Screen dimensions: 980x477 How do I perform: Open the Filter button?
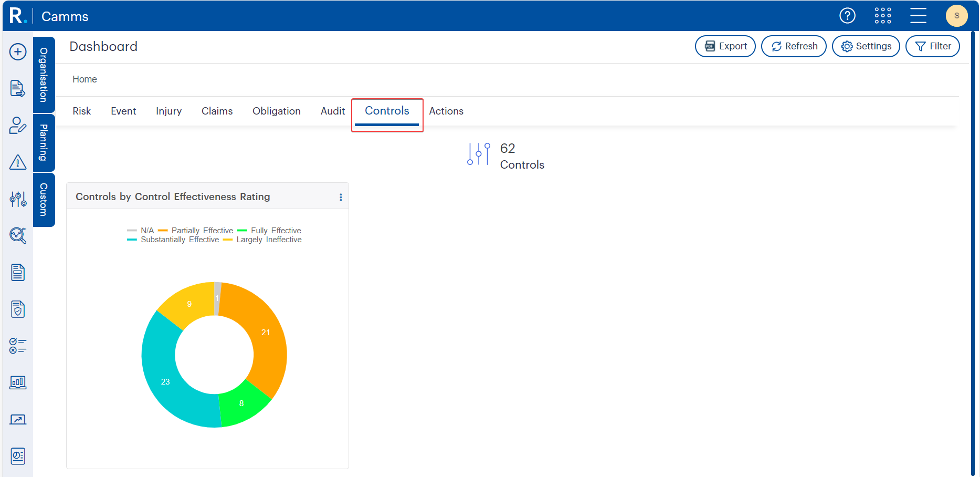click(933, 46)
